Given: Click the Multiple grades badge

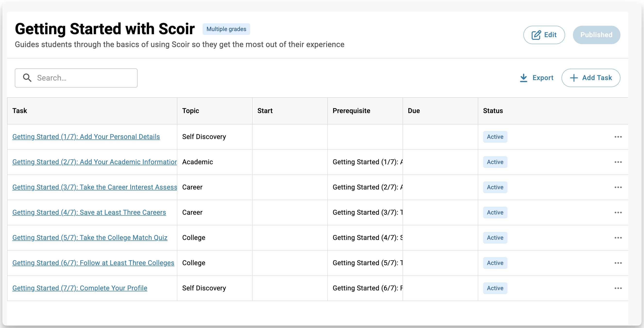Looking at the screenshot, I should coord(226,29).
